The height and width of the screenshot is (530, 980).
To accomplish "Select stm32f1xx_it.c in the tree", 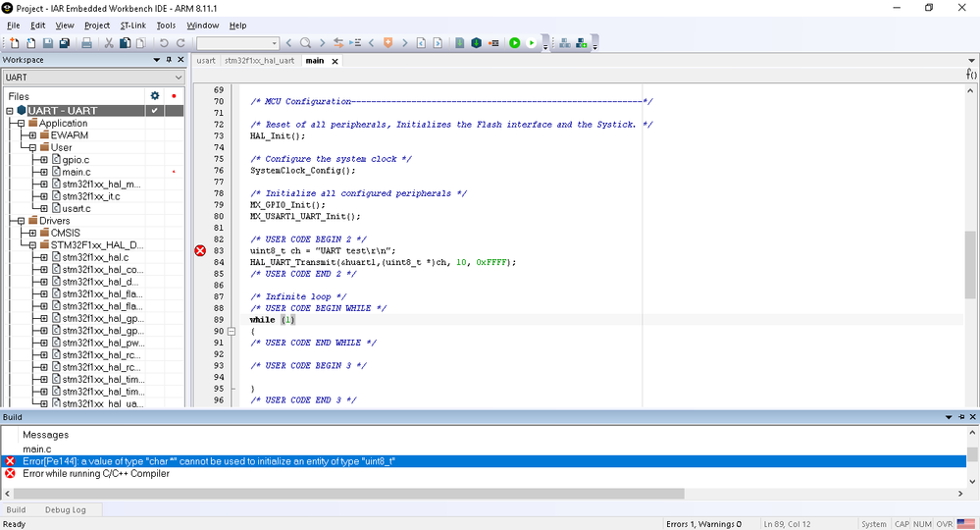I will tap(91, 196).
